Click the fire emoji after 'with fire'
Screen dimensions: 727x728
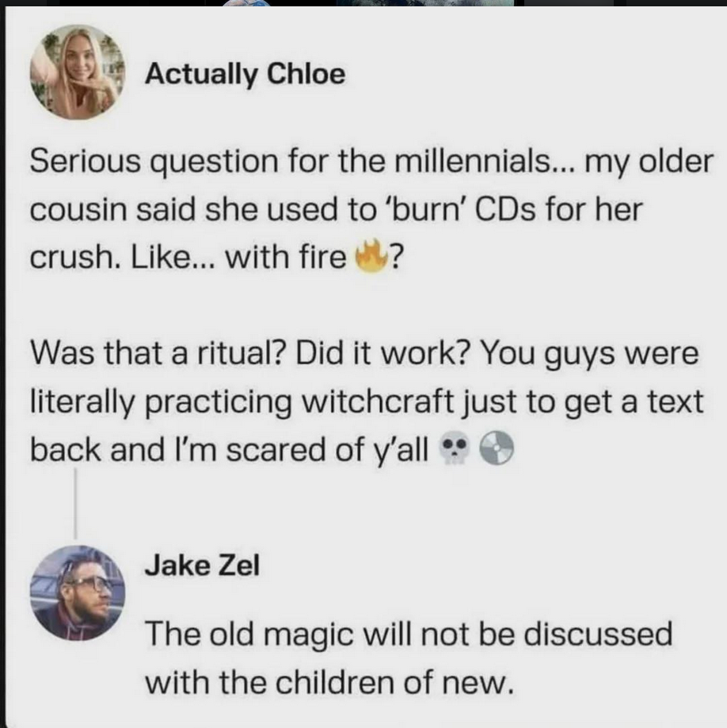[x=367, y=257]
